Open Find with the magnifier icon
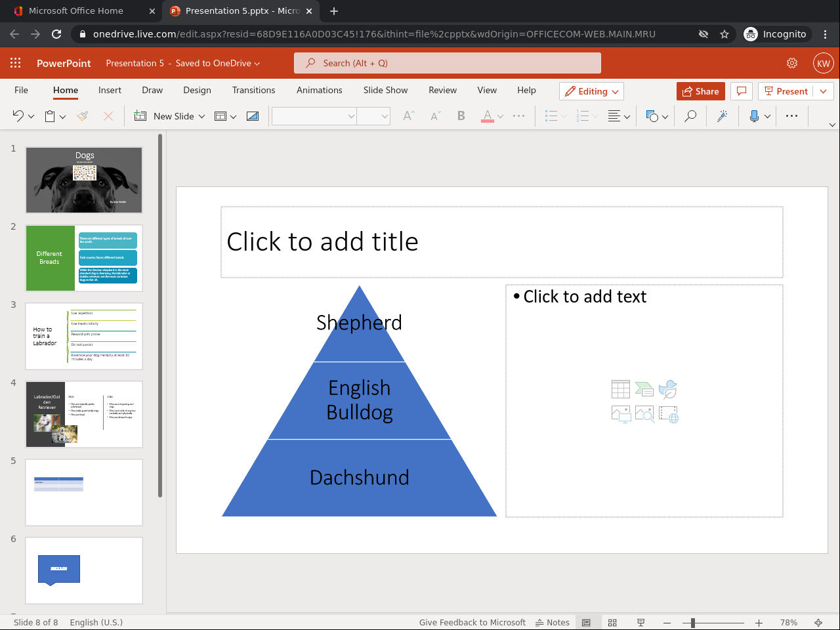This screenshot has height=630, width=840. [690, 116]
